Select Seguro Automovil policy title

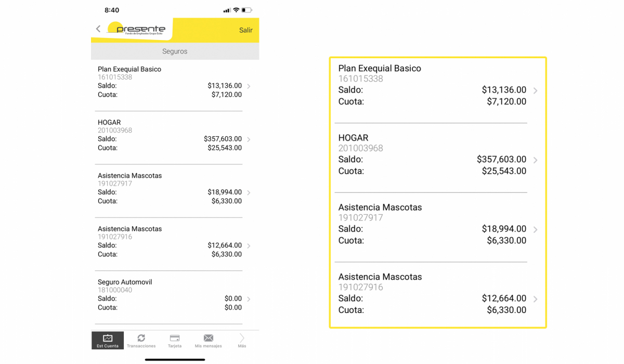click(x=125, y=282)
